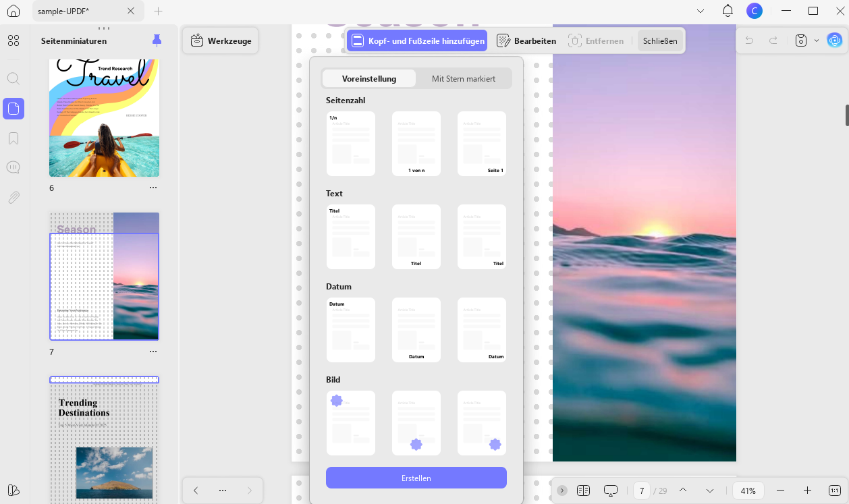Open the search panel icon
Screen dimensions: 849x504
[x=13, y=79]
